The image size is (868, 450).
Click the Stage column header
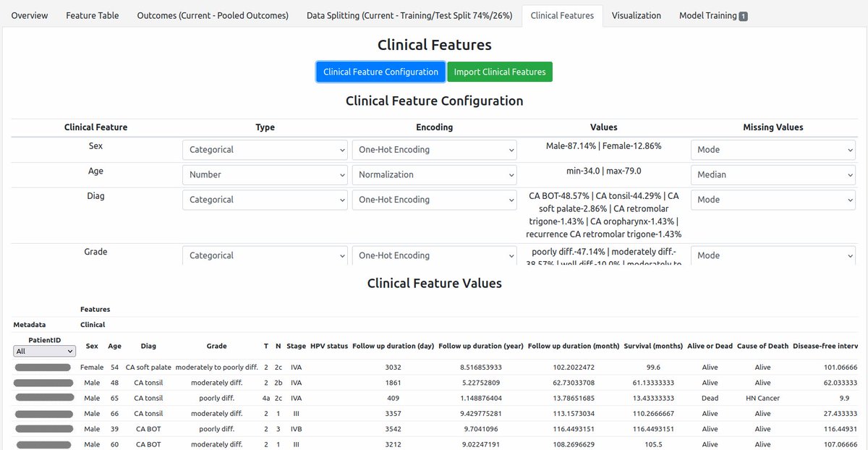point(296,346)
